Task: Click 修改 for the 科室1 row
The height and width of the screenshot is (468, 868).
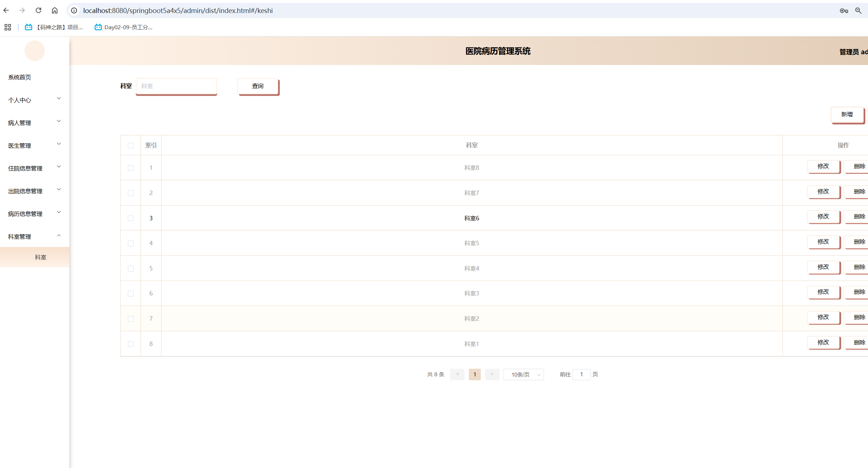Action: 824,343
